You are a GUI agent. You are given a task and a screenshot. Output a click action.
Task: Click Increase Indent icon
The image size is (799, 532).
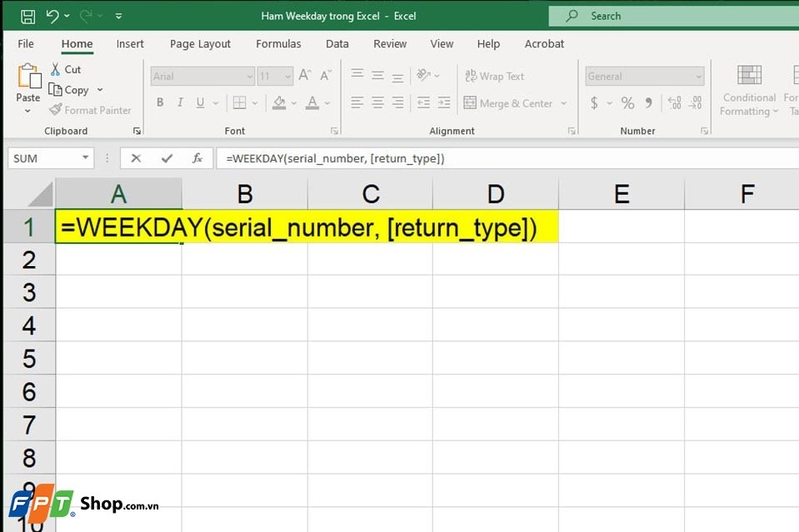tap(444, 103)
